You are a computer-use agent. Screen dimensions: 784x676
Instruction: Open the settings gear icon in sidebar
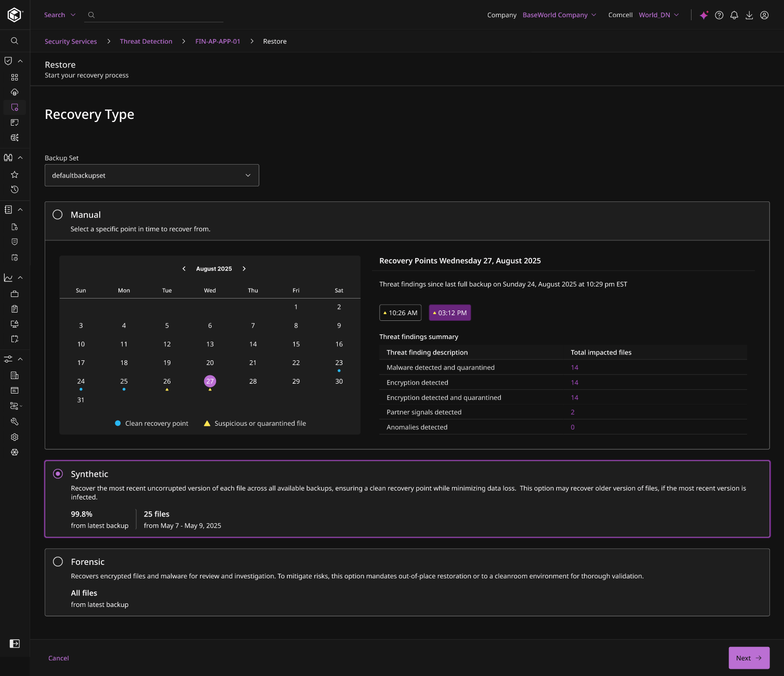tap(15, 437)
